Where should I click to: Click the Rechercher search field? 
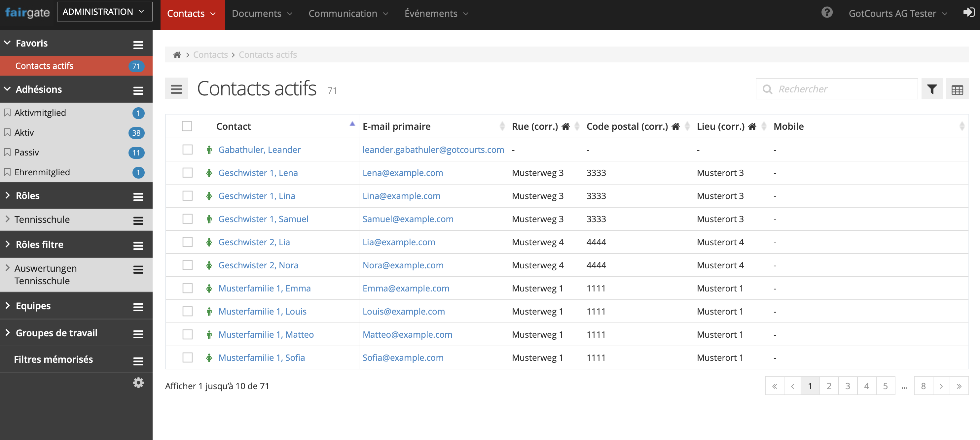[x=837, y=89]
